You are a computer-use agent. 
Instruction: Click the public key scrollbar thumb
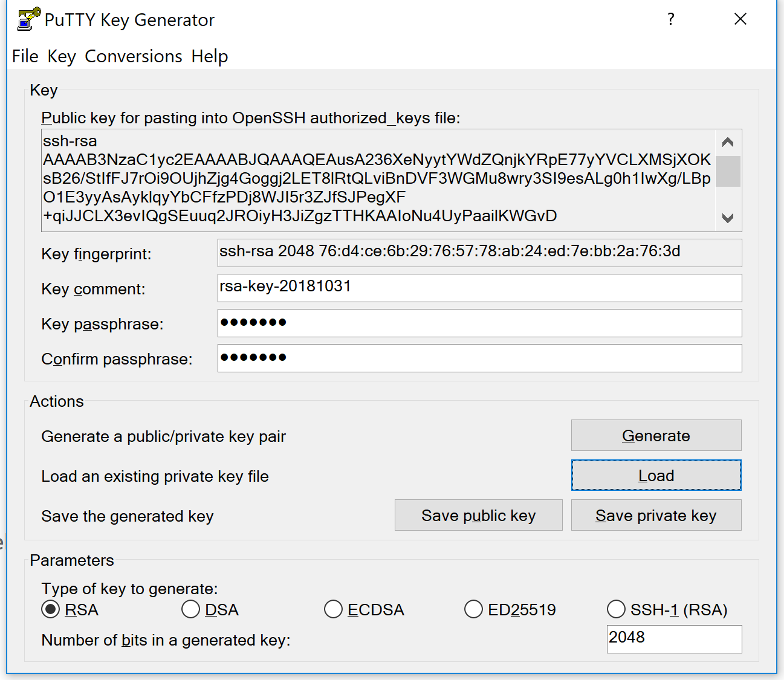728,171
